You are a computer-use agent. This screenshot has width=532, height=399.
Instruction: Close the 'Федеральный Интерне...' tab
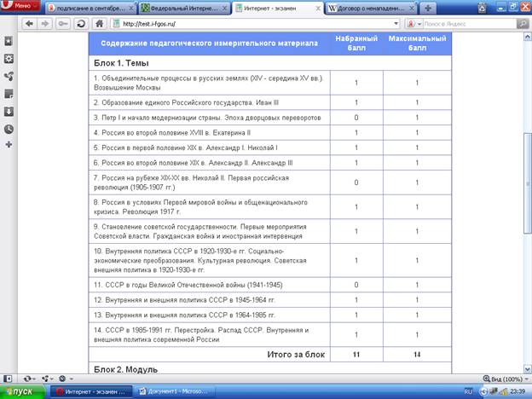[x=224, y=9]
